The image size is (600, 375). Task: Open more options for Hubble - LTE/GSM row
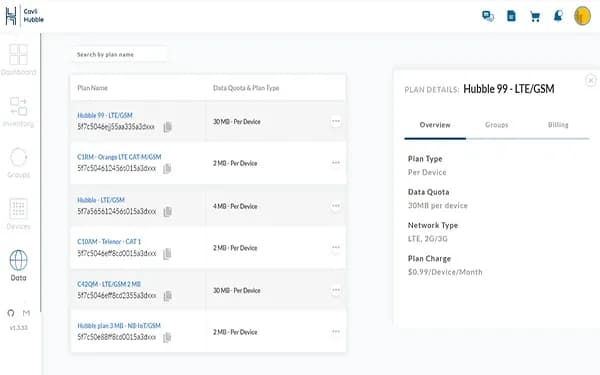point(336,206)
